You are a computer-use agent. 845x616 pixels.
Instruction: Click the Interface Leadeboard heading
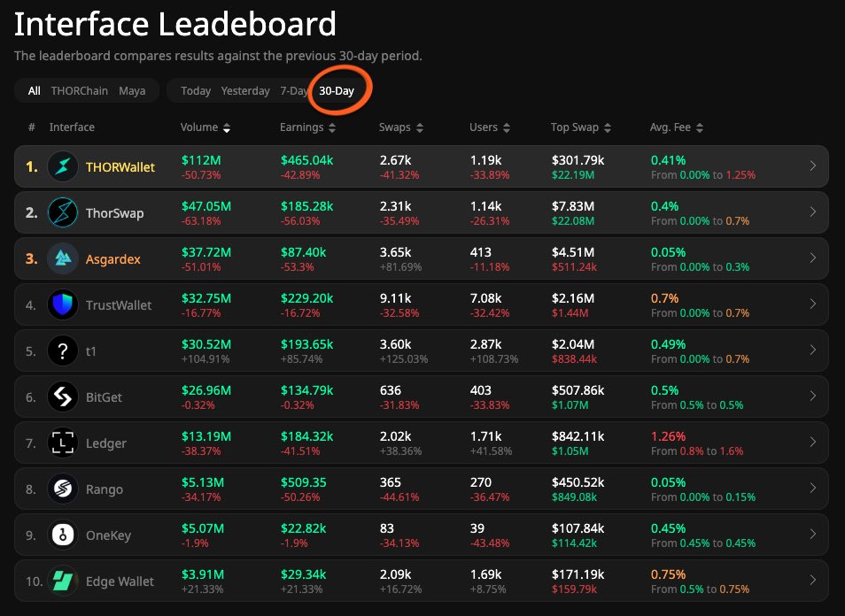point(175,24)
